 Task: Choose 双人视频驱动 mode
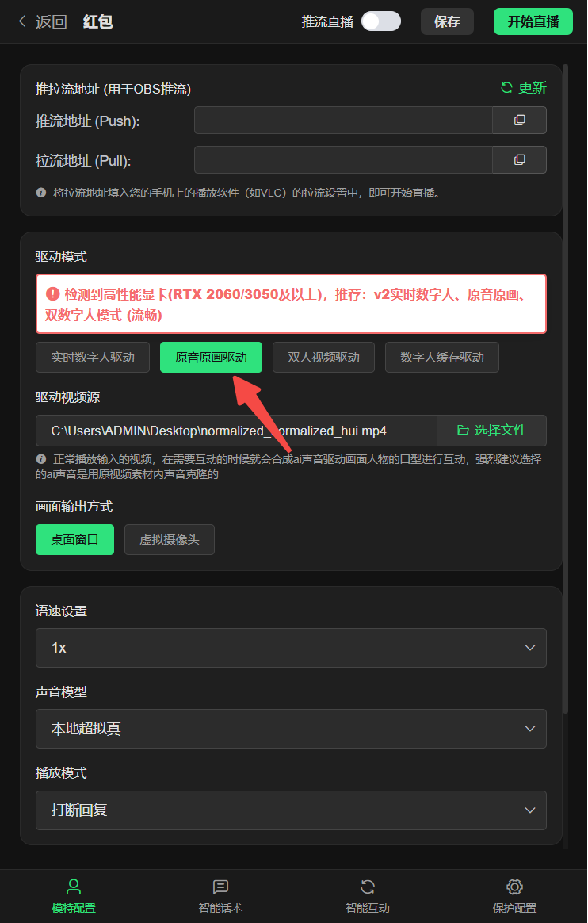(323, 358)
